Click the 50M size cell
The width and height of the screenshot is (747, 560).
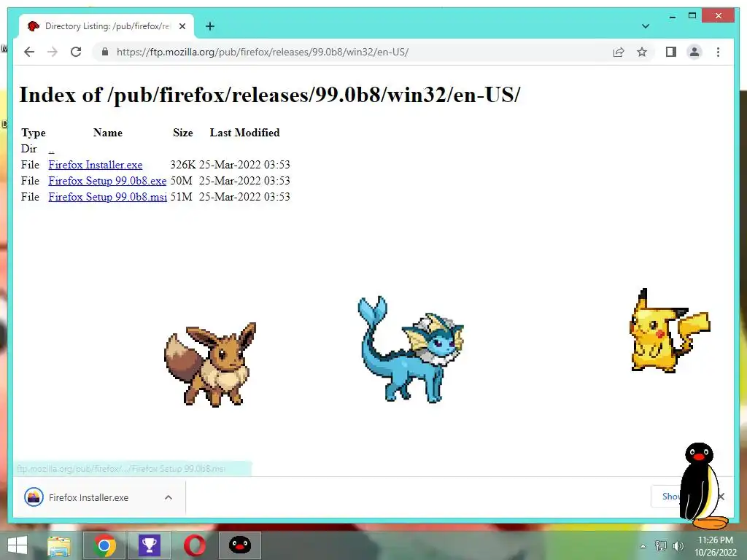pos(181,181)
